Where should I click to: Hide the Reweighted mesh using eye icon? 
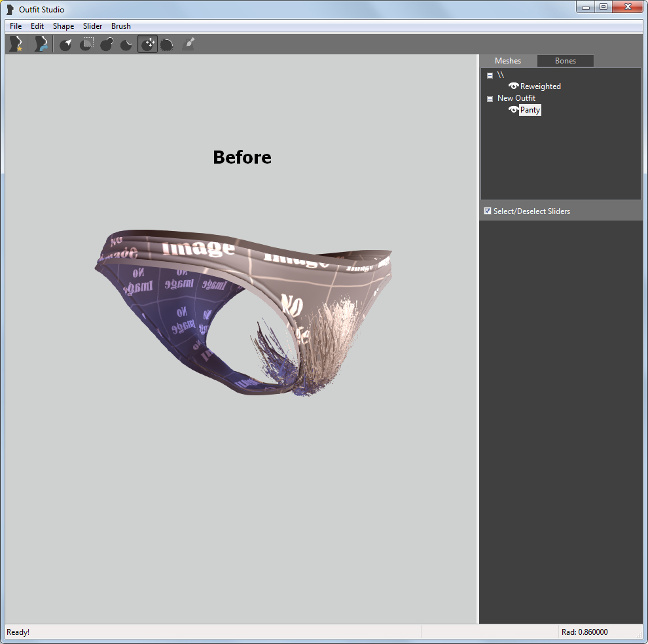click(513, 86)
